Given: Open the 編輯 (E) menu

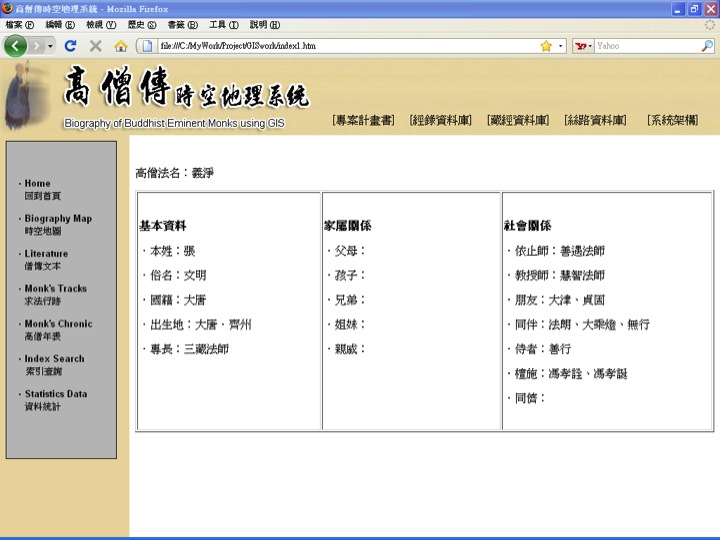Looking at the screenshot, I should click(60, 25).
